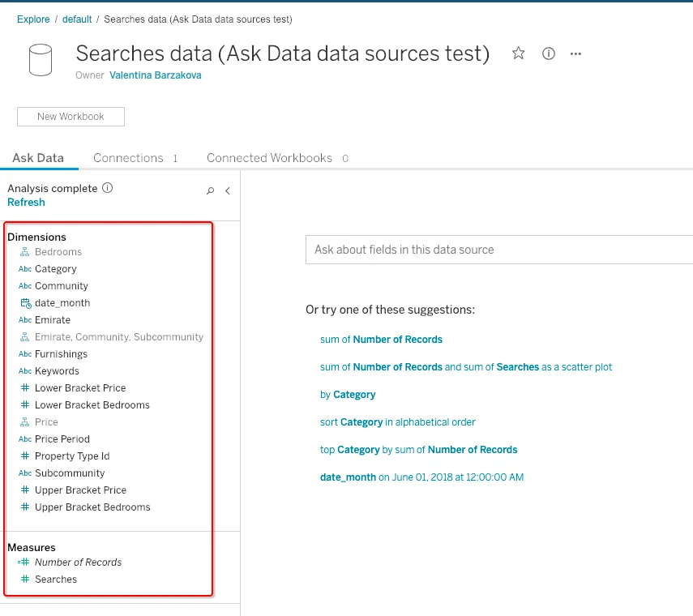Click the Bedrooms hierarchy icon
The width and height of the screenshot is (693, 616).
point(25,252)
